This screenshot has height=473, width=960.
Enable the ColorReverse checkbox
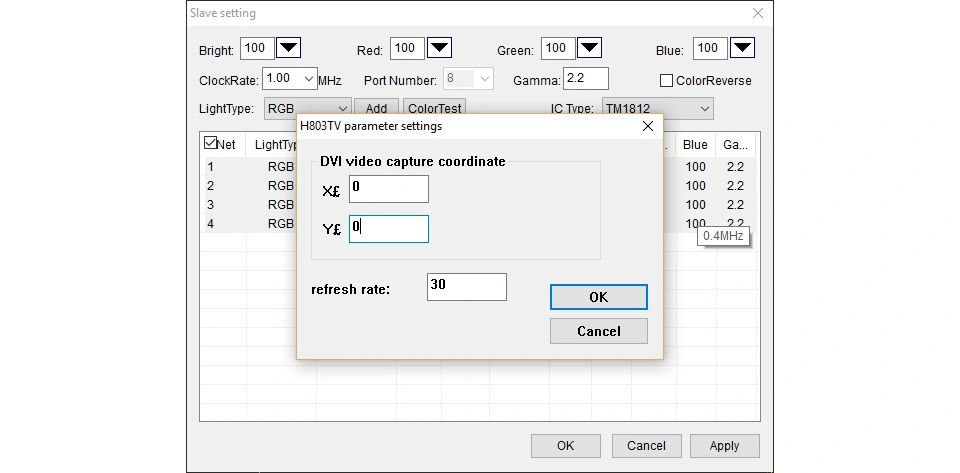click(x=666, y=81)
